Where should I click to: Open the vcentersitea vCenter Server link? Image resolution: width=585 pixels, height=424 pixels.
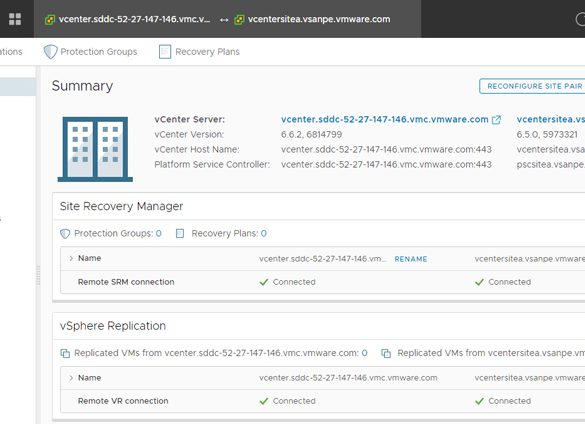click(x=551, y=119)
